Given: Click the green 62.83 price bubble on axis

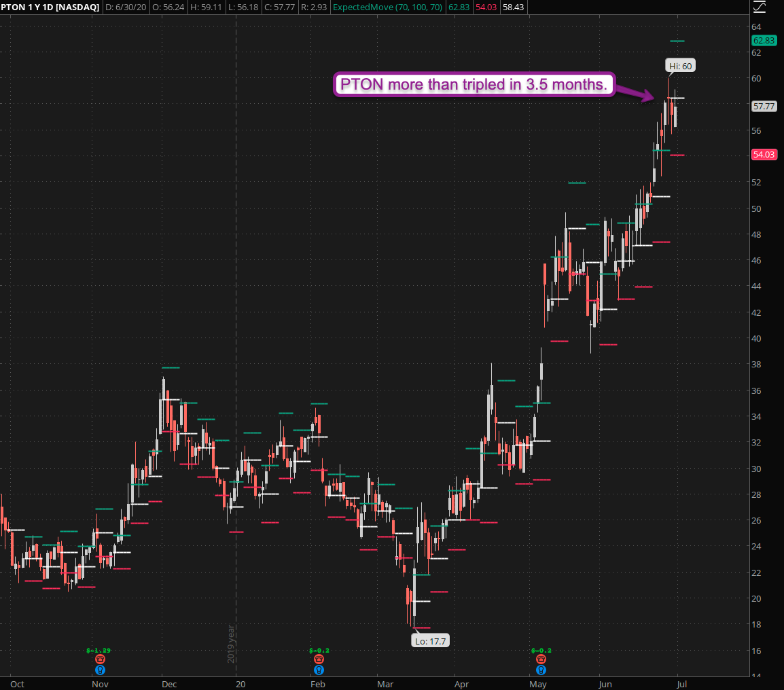Looking at the screenshot, I should pyautogui.click(x=764, y=41).
